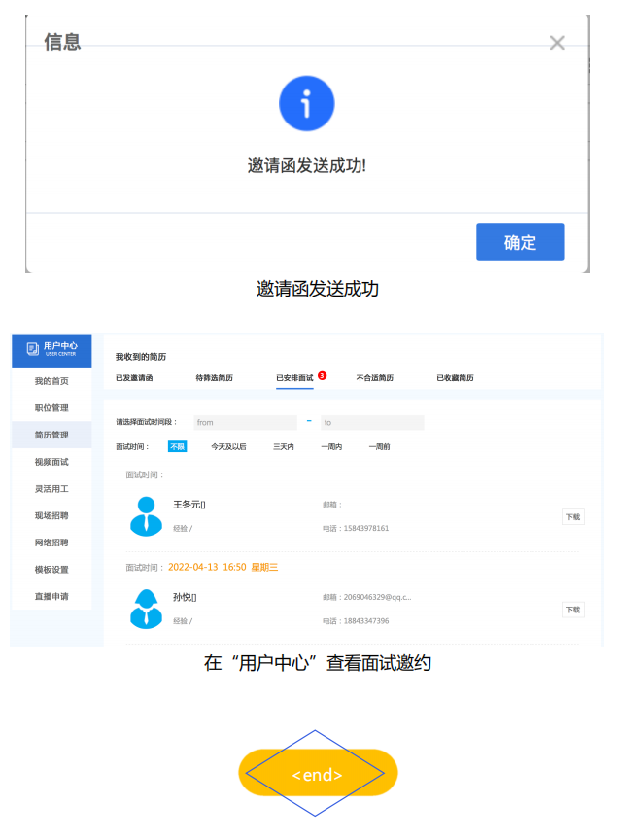This screenshot has height=840, width=618.
Task: Switch to 待筛选简历 tab
Action: [x=214, y=377]
